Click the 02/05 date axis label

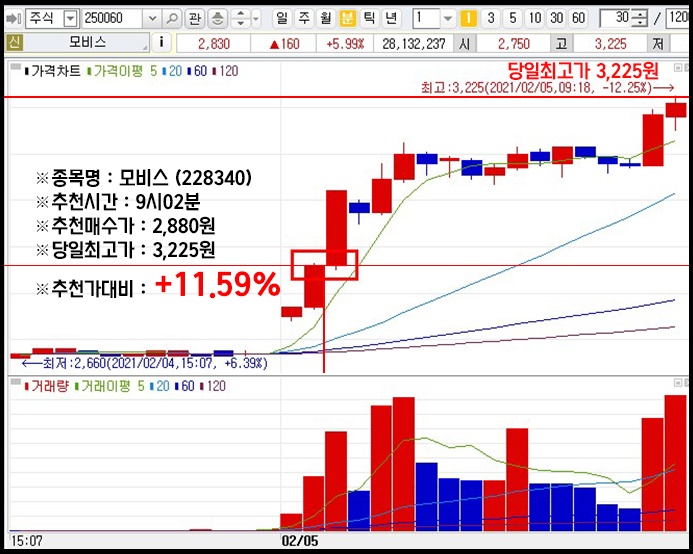[x=300, y=540]
